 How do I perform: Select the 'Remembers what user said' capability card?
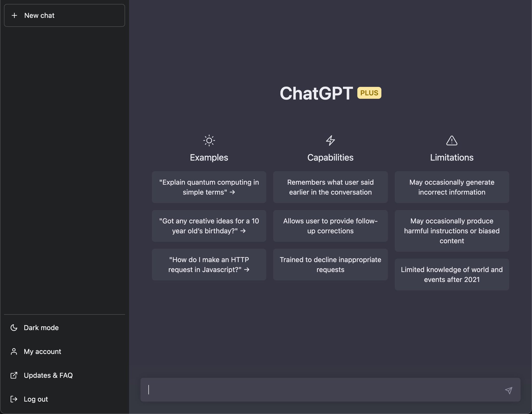tap(330, 187)
